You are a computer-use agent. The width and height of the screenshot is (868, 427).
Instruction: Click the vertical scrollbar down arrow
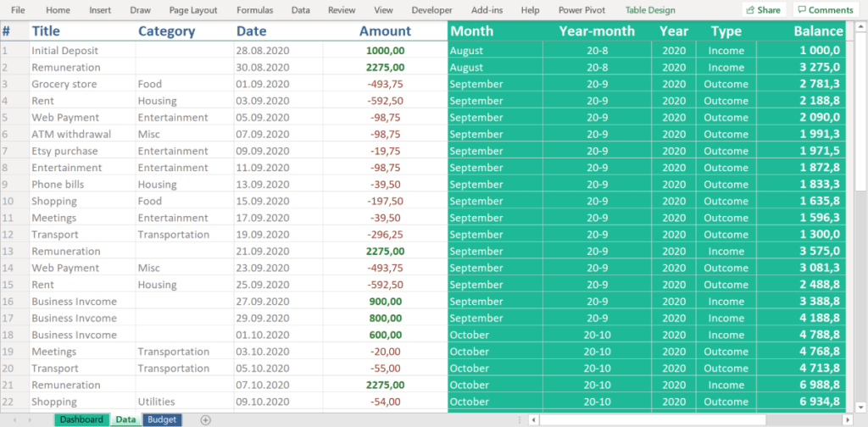tap(861, 407)
